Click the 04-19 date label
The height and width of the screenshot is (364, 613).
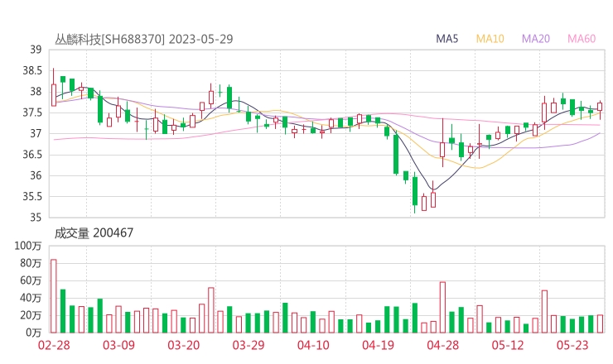click(x=378, y=345)
